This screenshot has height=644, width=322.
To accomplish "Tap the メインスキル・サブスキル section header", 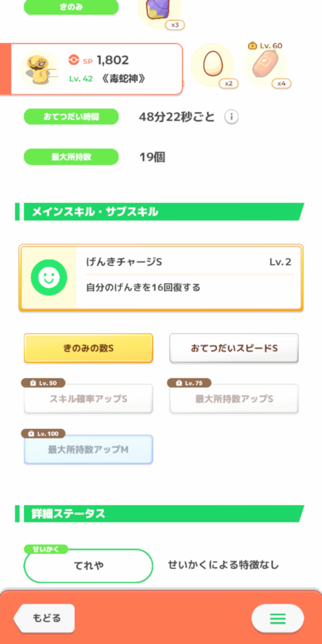I will click(x=160, y=211).
